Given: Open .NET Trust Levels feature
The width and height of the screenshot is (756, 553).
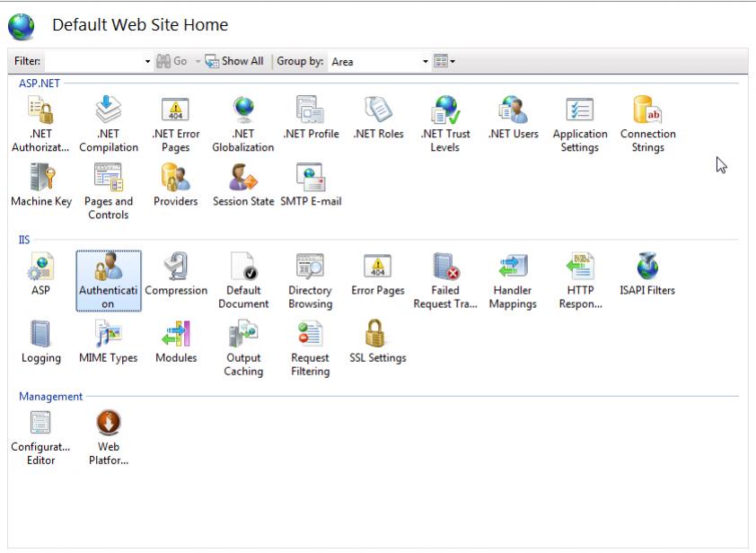Looking at the screenshot, I should click(x=445, y=125).
